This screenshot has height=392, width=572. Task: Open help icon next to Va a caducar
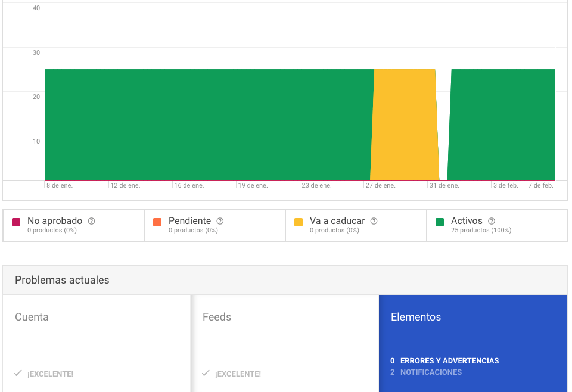pos(374,221)
